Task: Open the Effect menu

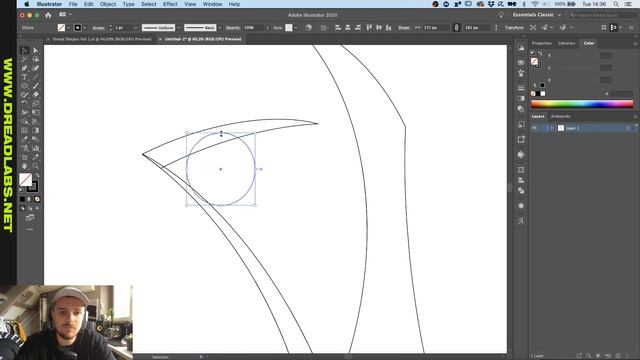Action: click(170, 4)
